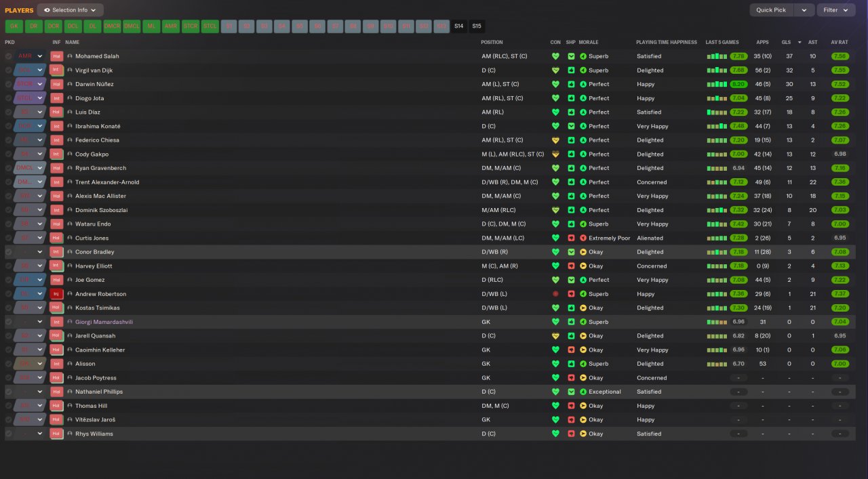This screenshot has width=868, height=479.
Task: Sort by the MORALE column header
Action: (x=589, y=42)
